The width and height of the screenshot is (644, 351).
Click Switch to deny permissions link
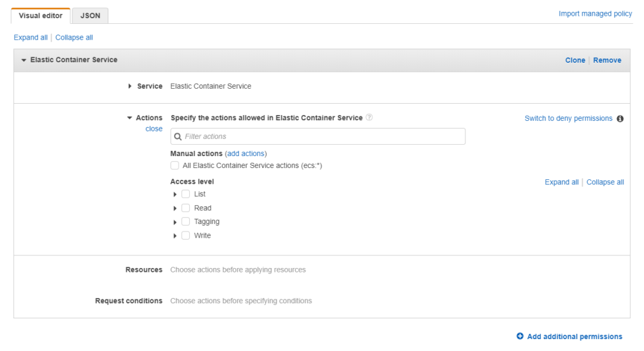point(568,118)
